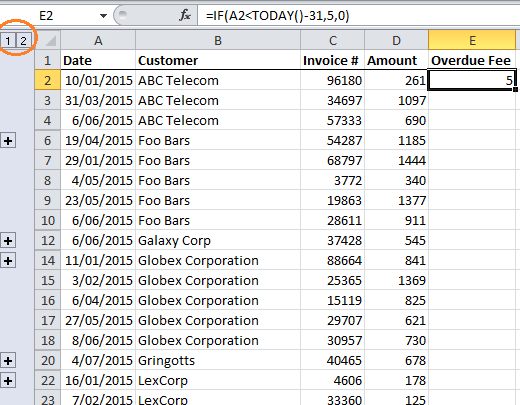Image resolution: width=520 pixels, height=405 pixels.
Task: Click date cell 31/03/2015
Action: [98, 100]
